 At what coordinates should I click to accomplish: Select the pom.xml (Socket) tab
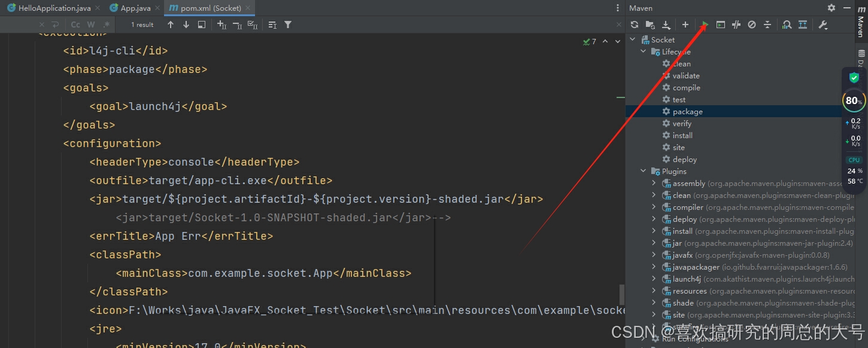[x=211, y=8]
